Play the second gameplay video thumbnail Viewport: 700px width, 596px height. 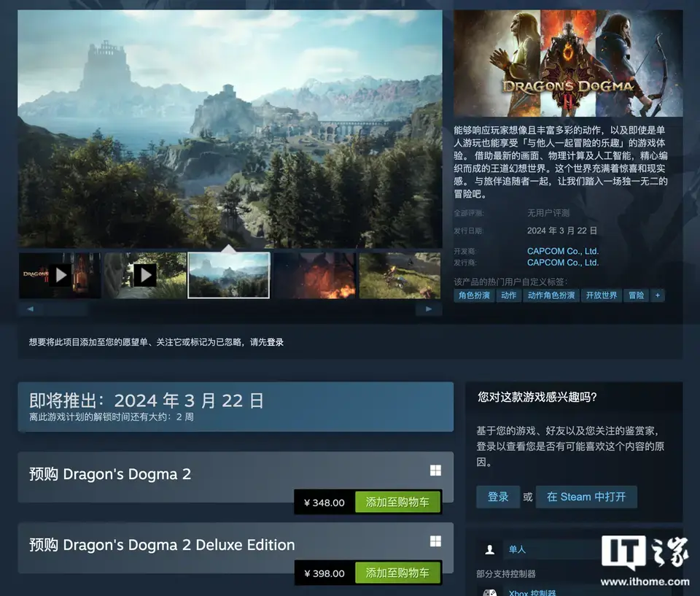point(144,275)
